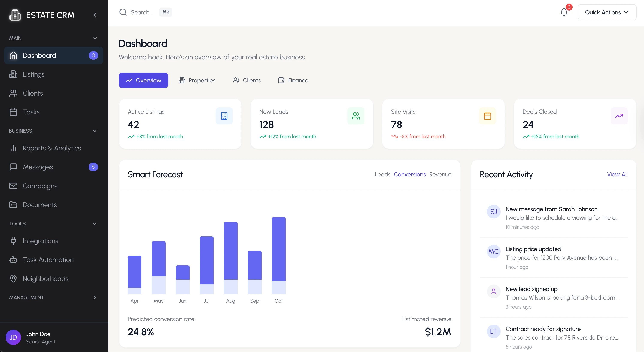Open Listings from the sidebar icon

coord(13,74)
